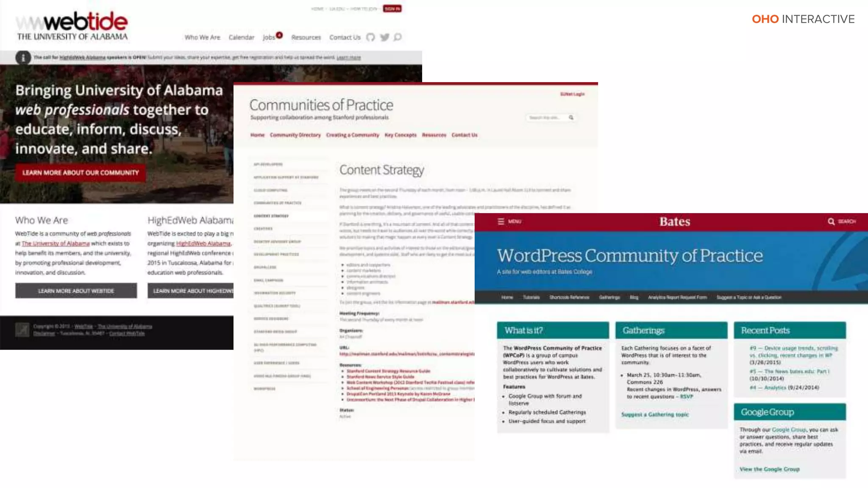Open the hamburger menu icon on the Bates site

click(x=501, y=221)
